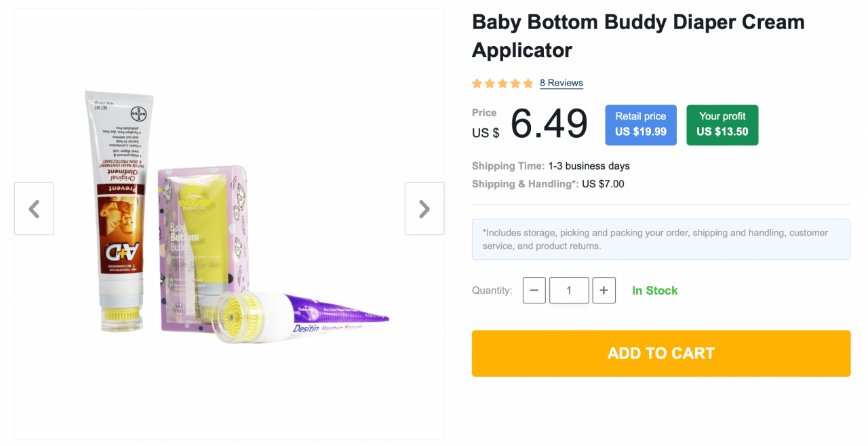Click the next image arrow
Screen dimensions: 868x446
pos(425,208)
